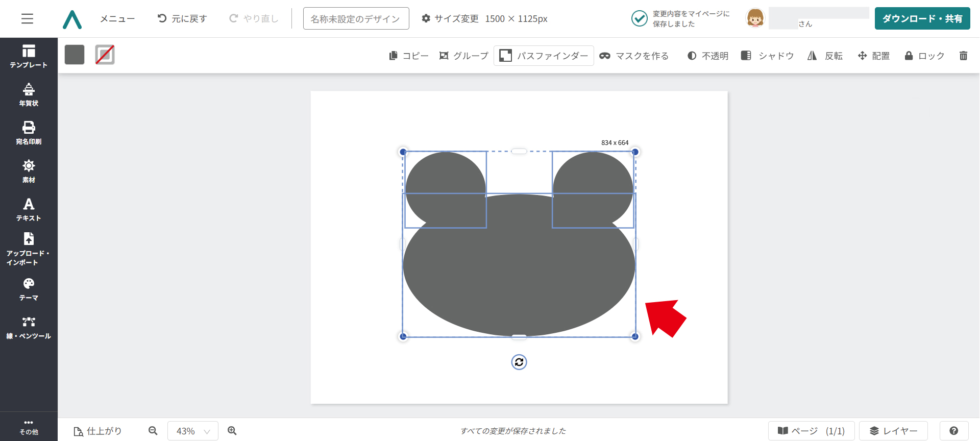Viewport: 980px width, 441px height.
Task: Open the 素材 materials panel
Action: [x=29, y=171]
